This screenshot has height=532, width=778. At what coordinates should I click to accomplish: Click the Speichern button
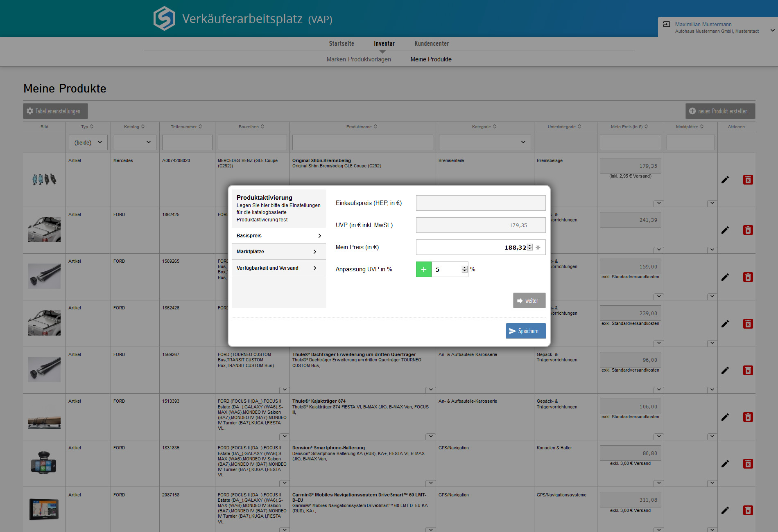click(525, 331)
